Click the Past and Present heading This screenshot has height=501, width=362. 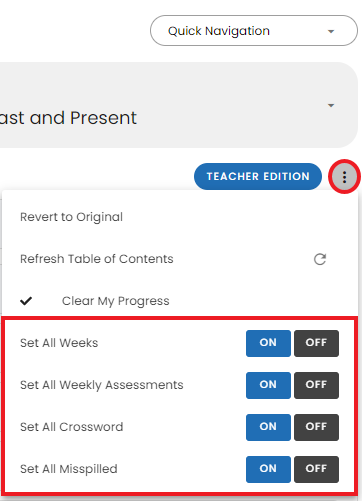pyautogui.click(x=68, y=118)
